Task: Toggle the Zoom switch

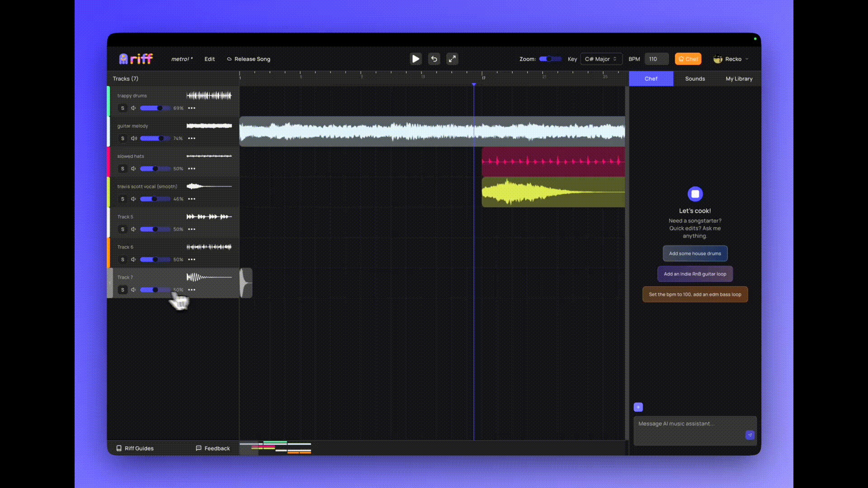Action: coord(550,59)
